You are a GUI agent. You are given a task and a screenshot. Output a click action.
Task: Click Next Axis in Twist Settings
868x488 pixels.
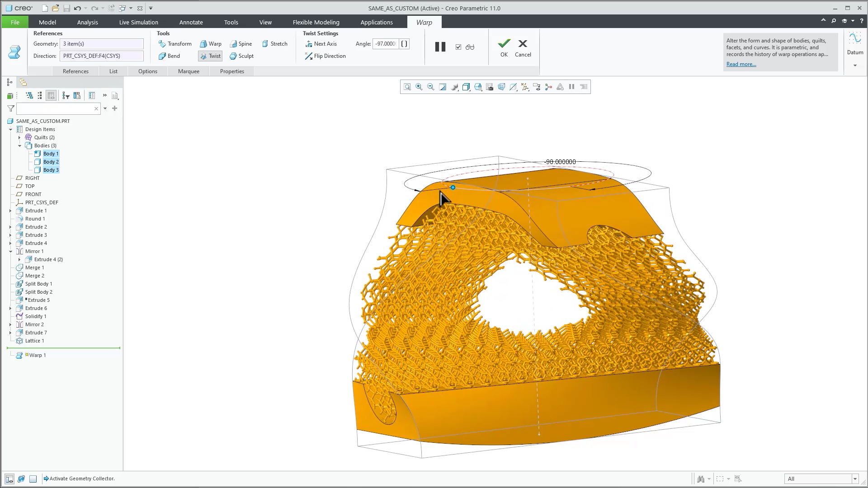click(321, 44)
